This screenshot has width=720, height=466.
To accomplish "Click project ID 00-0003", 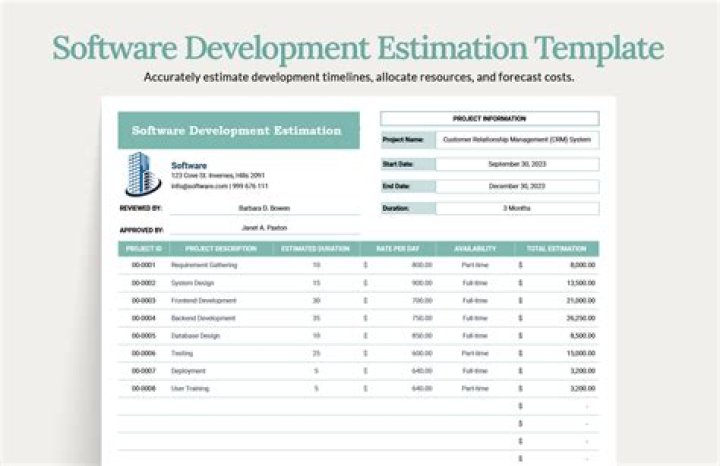I will [144, 300].
